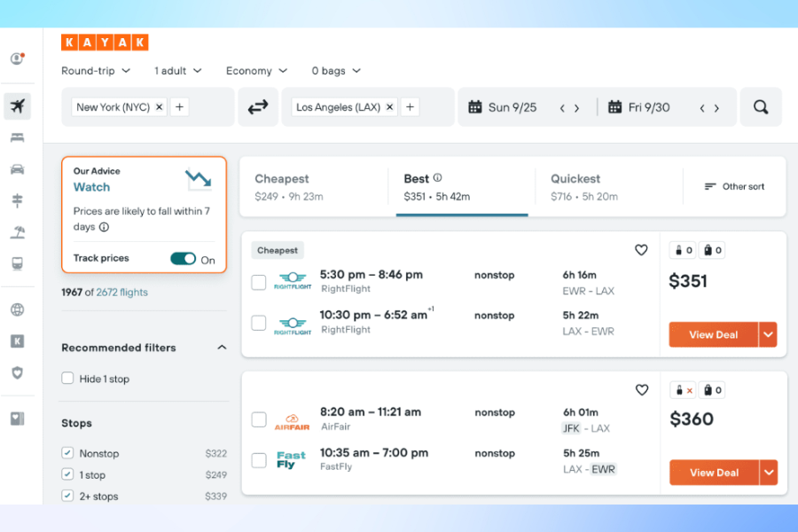Click carry-on bag indicator on $360 flight
The height and width of the screenshot is (532, 798).
[684, 390]
